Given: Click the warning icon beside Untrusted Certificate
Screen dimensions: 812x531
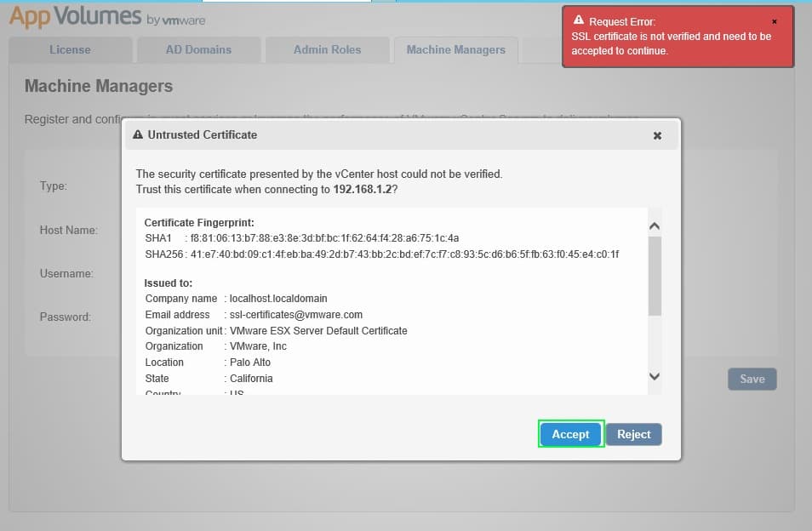Looking at the screenshot, I should click(x=138, y=134).
